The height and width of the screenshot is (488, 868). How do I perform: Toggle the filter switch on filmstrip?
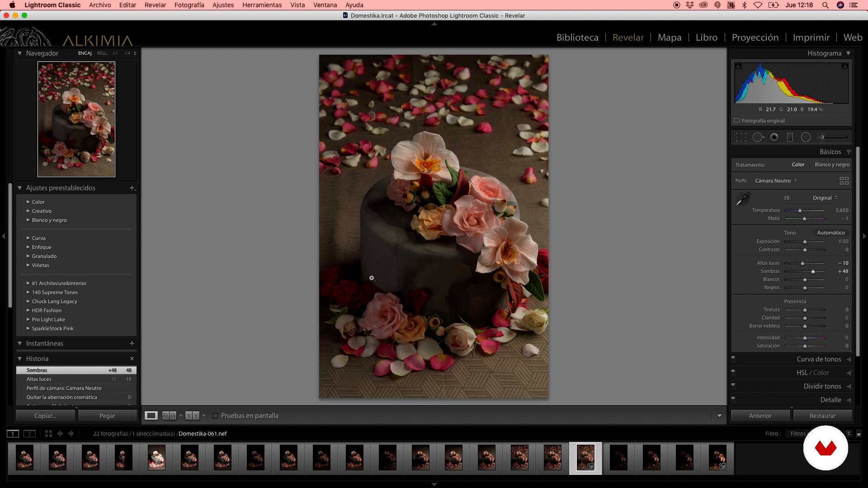(x=859, y=434)
